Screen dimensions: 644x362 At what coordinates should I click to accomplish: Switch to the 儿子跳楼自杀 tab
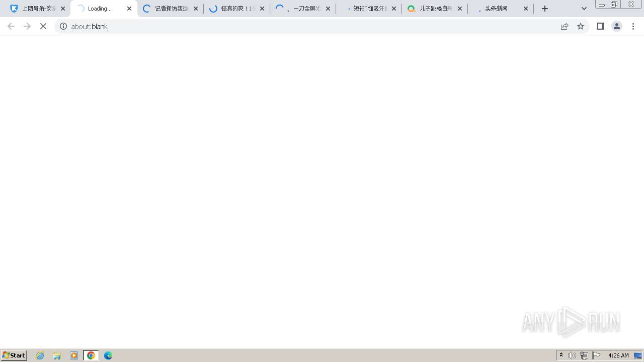435,9
